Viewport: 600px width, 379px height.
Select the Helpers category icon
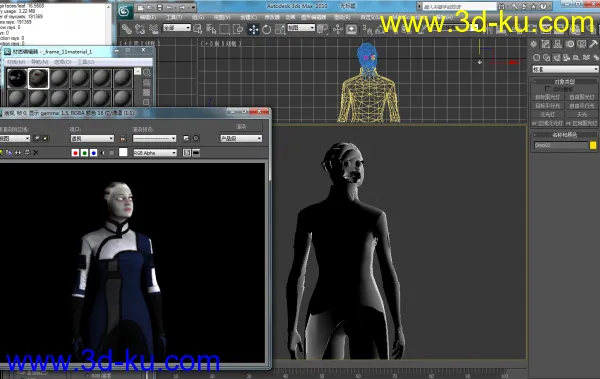pos(576,58)
